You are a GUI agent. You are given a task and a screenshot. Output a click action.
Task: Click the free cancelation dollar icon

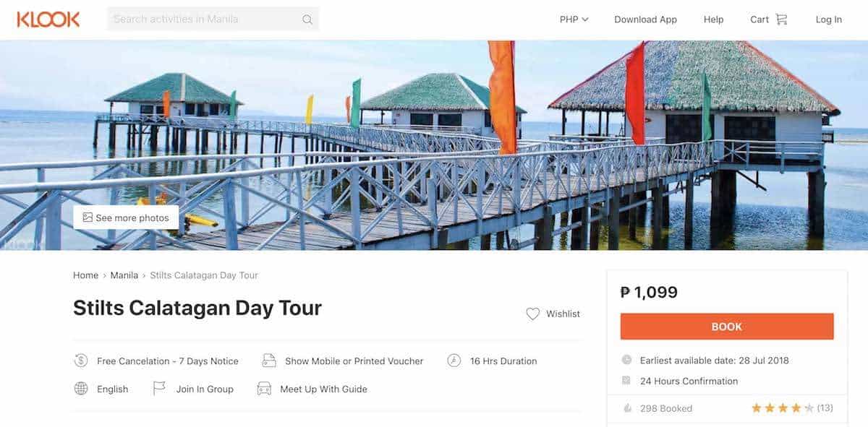pos(81,361)
